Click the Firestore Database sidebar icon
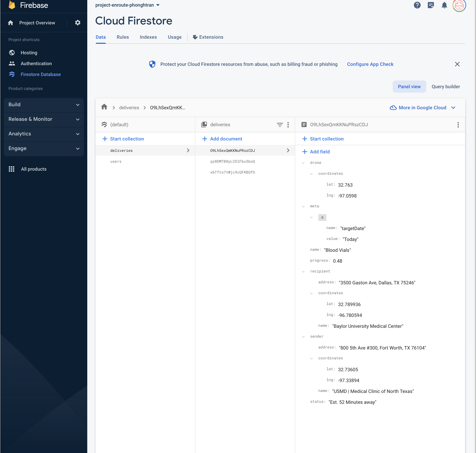 pos(12,74)
